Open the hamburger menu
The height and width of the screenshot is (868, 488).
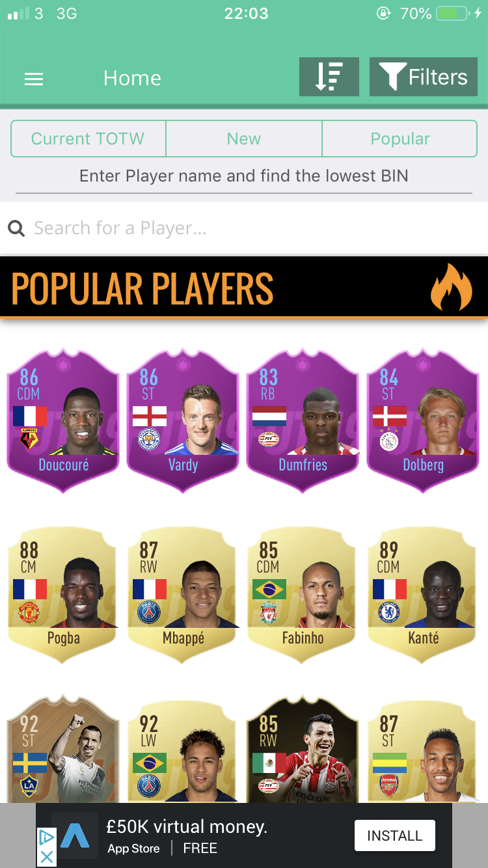point(33,79)
